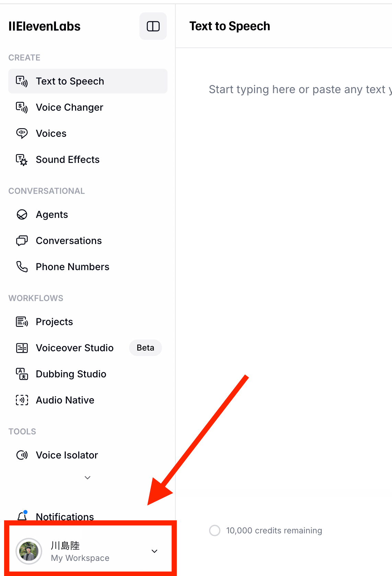Click the Beta badge beside Voiceover Studio

pos(145,348)
